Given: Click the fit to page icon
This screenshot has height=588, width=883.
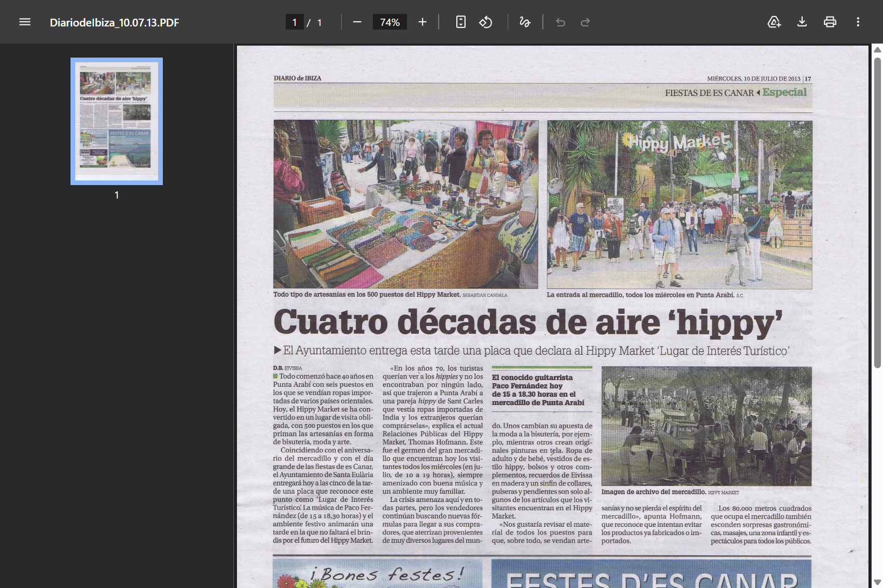Looking at the screenshot, I should [x=460, y=22].
